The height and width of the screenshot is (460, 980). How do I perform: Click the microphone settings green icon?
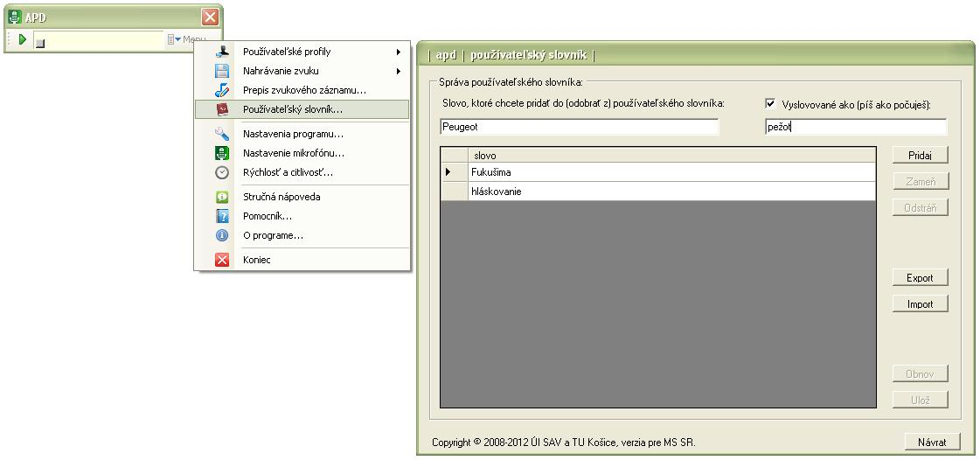pos(222,153)
